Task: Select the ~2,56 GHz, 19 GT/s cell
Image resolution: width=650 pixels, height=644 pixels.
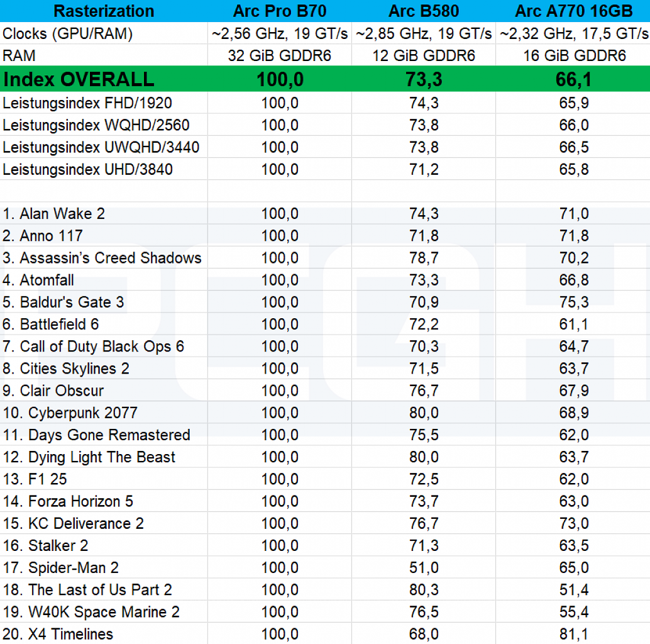Action: (280, 33)
